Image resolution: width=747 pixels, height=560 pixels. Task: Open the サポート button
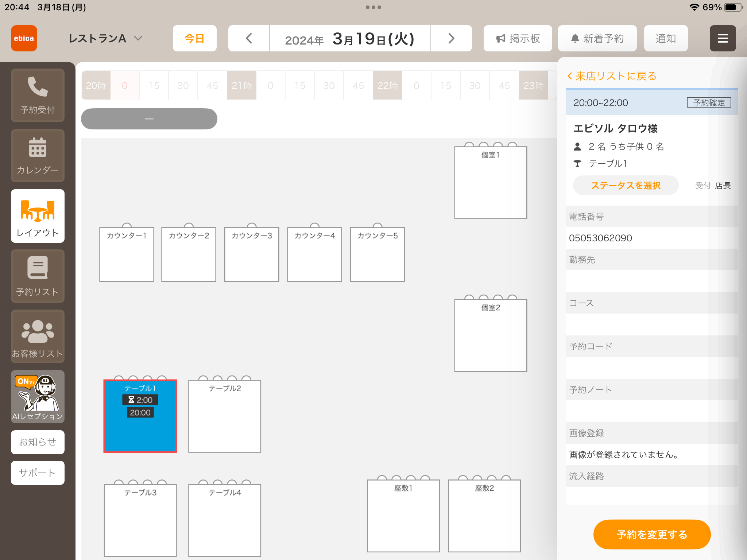(38, 473)
